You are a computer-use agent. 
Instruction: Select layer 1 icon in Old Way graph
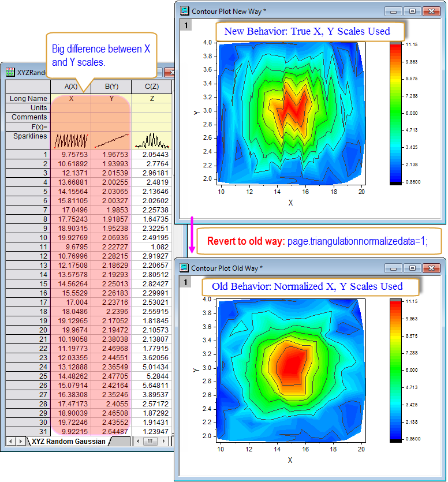click(185, 282)
